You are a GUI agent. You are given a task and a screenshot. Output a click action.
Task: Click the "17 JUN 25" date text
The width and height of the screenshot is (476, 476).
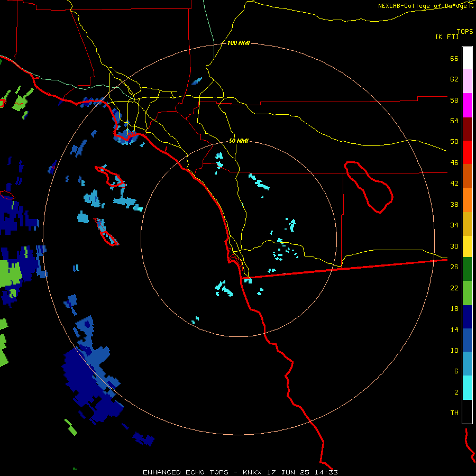point(288,472)
